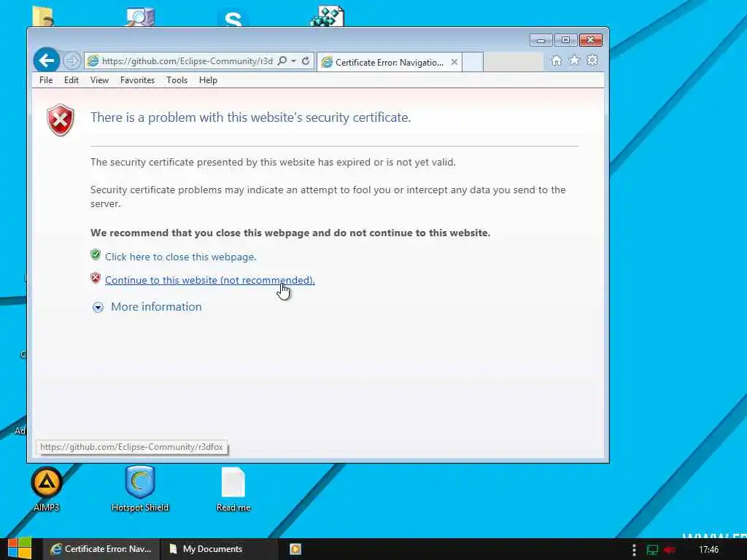Select the folder desktop icon at top left
The height and width of the screenshot is (560, 747).
coord(43,17)
